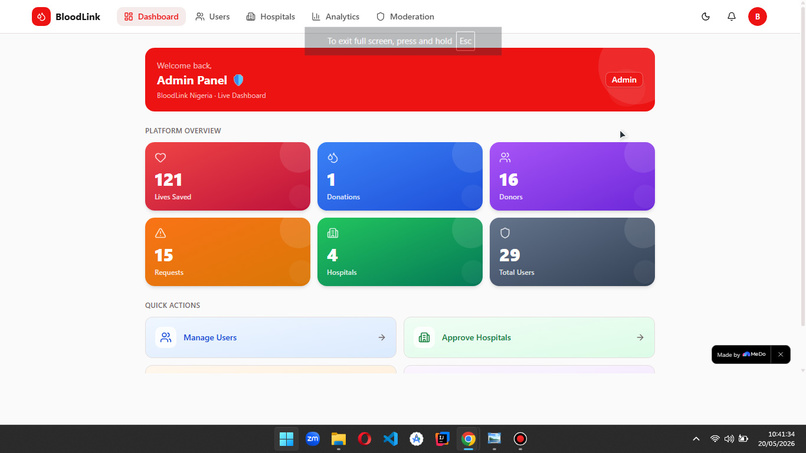Toggle dark mode moon icon

(x=706, y=16)
